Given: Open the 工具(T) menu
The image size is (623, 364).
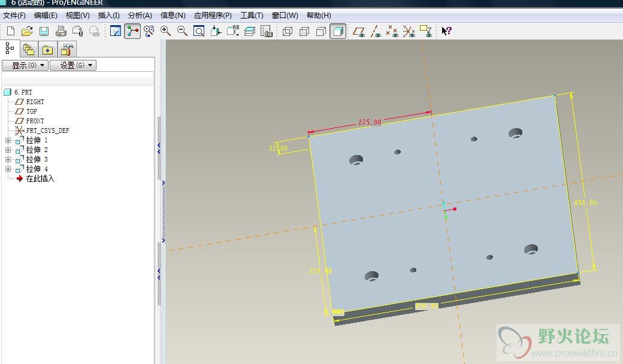Looking at the screenshot, I should pyautogui.click(x=252, y=16).
